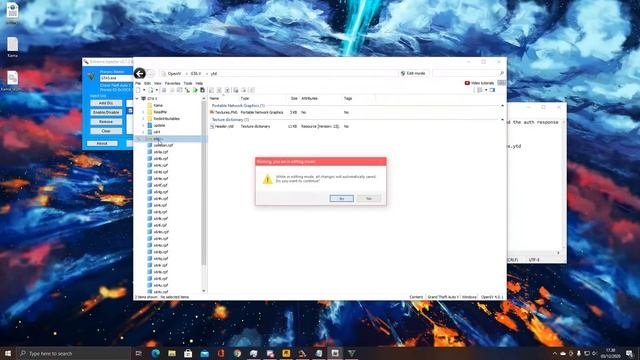The height and width of the screenshot is (360, 640).
Task: Collapse the GTA V root tree node
Action: click(x=137, y=99)
